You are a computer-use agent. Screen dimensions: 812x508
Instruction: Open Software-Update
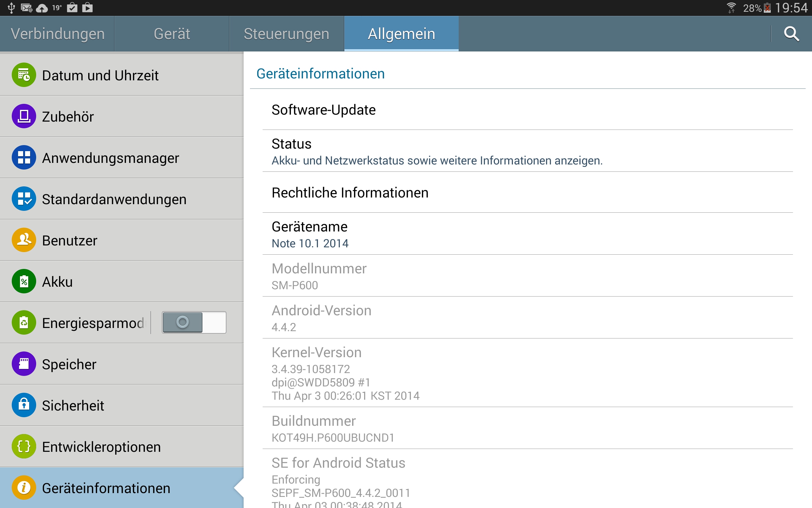click(527, 110)
